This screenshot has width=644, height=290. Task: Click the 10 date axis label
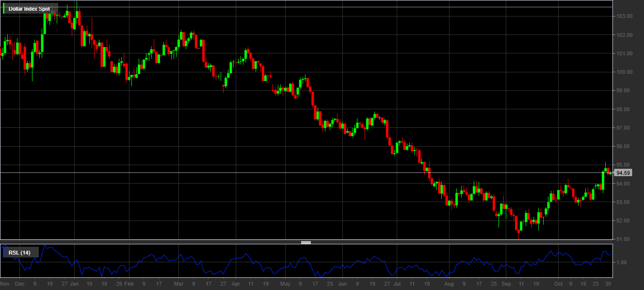pyautogui.click(x=90, y=283)
